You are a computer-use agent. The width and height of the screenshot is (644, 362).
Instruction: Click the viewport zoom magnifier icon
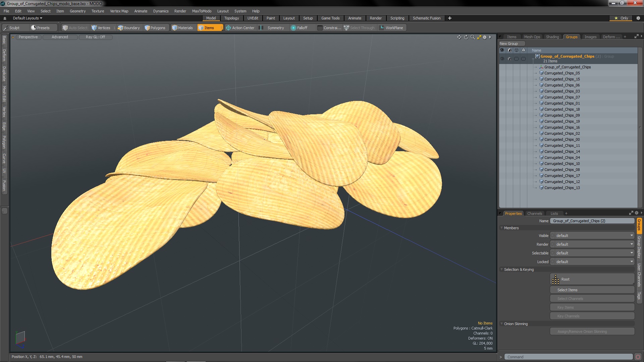tap(473, 37)
